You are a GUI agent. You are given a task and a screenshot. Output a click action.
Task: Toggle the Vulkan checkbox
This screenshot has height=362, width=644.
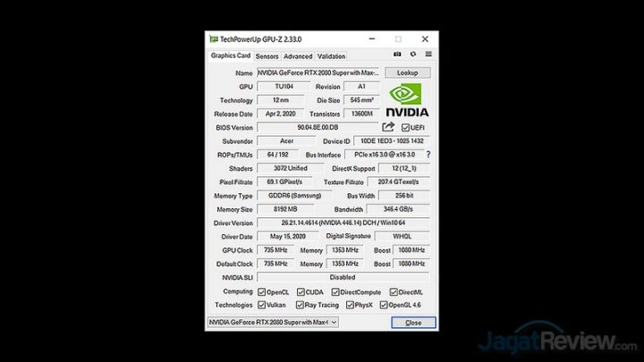tap(261, 305)
